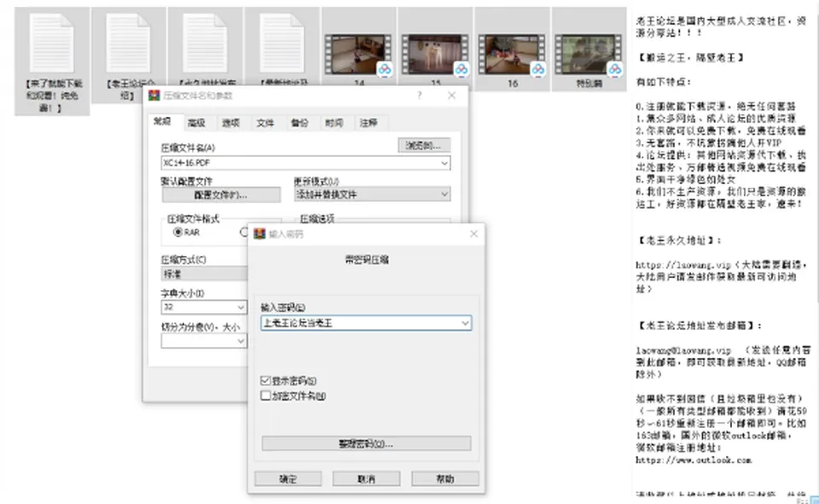Switch to the 常规 tab
Viewport: 819px width, 504px height.
click(162, 121)
